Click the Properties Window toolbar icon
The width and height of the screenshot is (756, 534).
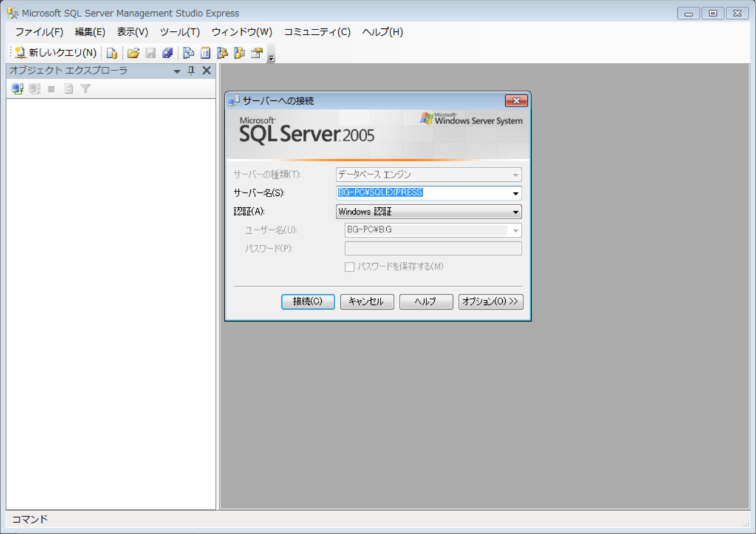click(256, 53)
